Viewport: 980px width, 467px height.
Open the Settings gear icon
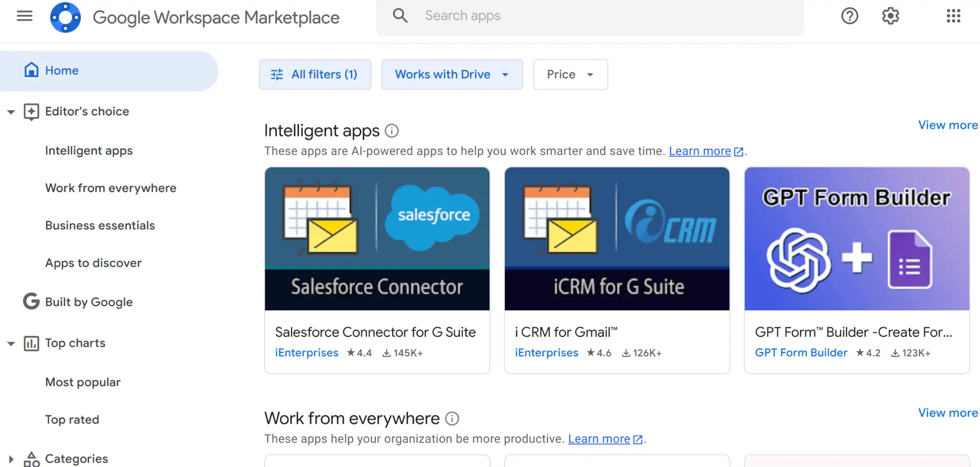tap(890, 16)
